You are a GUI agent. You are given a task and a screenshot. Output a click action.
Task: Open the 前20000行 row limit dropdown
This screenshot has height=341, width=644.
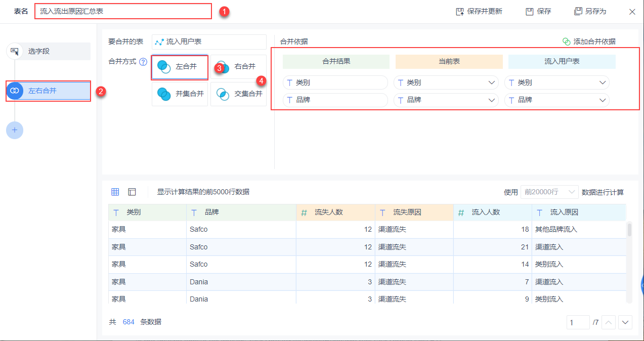[549, 192]
